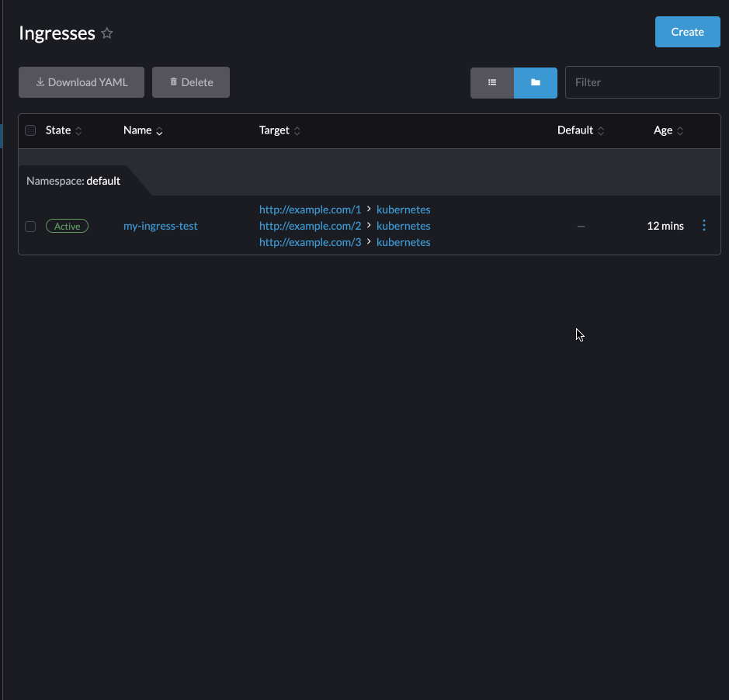This screenshot has width=729, height=700.
Task: Click the chevron after http://example.com/1
Action: [x=369, y=209]
